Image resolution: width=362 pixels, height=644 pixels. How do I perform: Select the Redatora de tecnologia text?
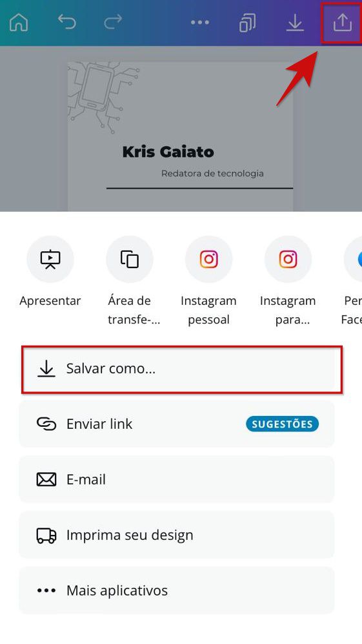212,173
